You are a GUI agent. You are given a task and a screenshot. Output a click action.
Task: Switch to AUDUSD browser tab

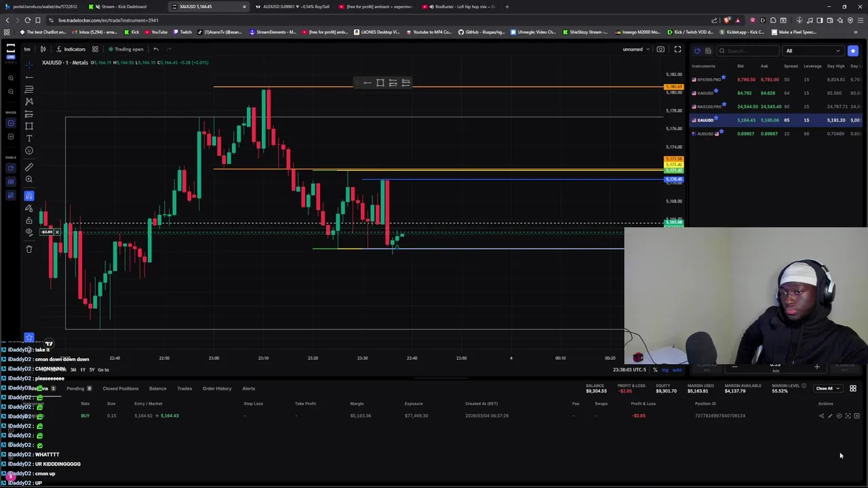pos(293,7)
